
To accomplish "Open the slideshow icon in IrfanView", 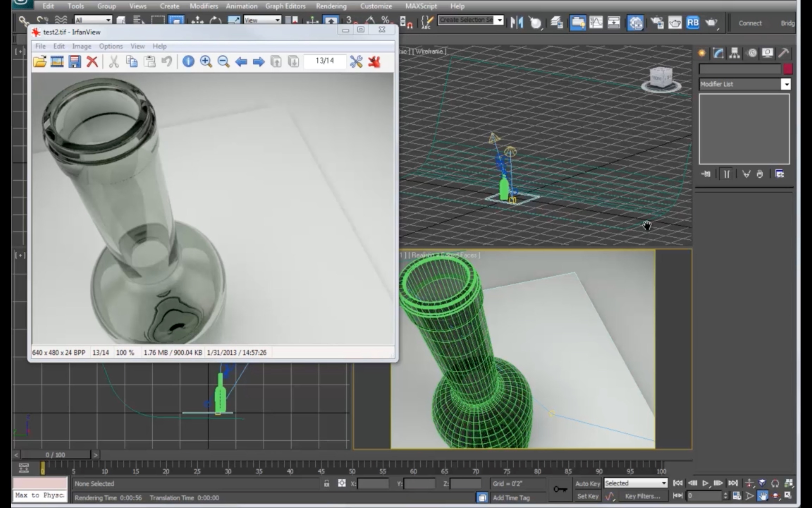I will pyautogui.click(x=57, y=61).
